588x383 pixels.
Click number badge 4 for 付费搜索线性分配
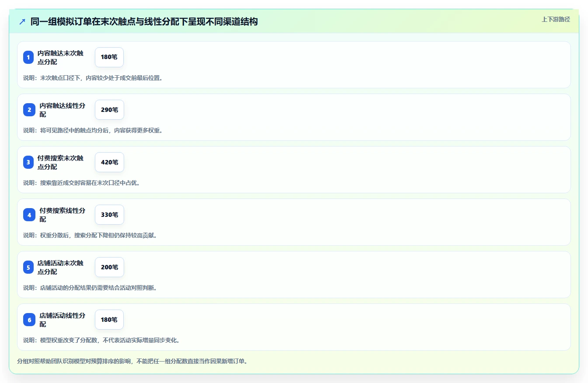[x=29, y=215]
